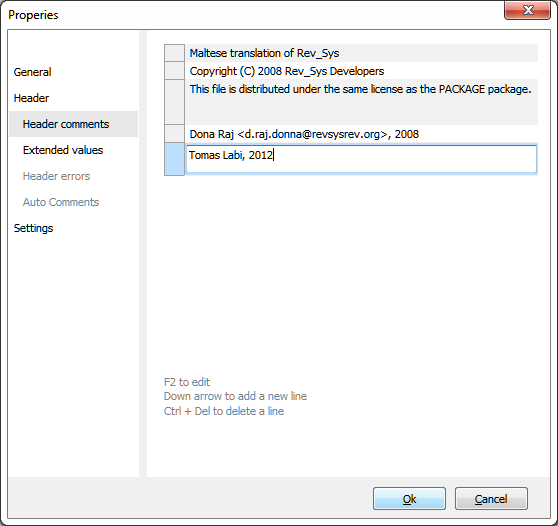Click row header beside license comment line

point(174,102)
